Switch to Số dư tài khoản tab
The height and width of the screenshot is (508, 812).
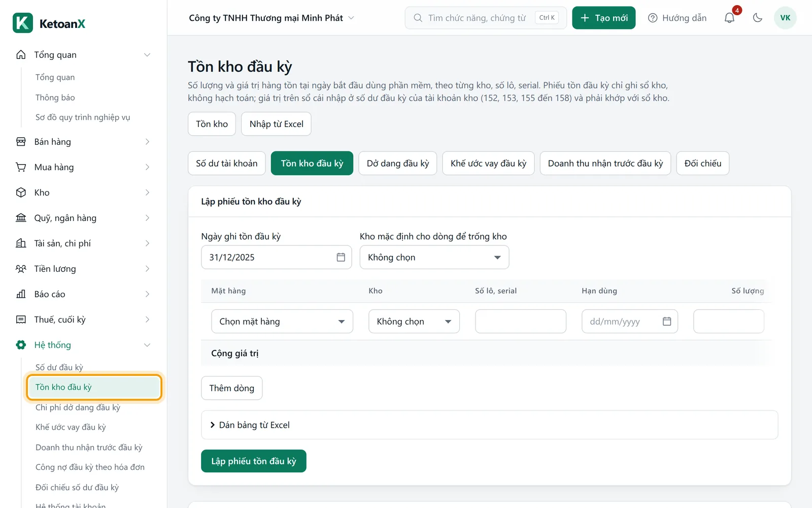click(x=227, y=163)
